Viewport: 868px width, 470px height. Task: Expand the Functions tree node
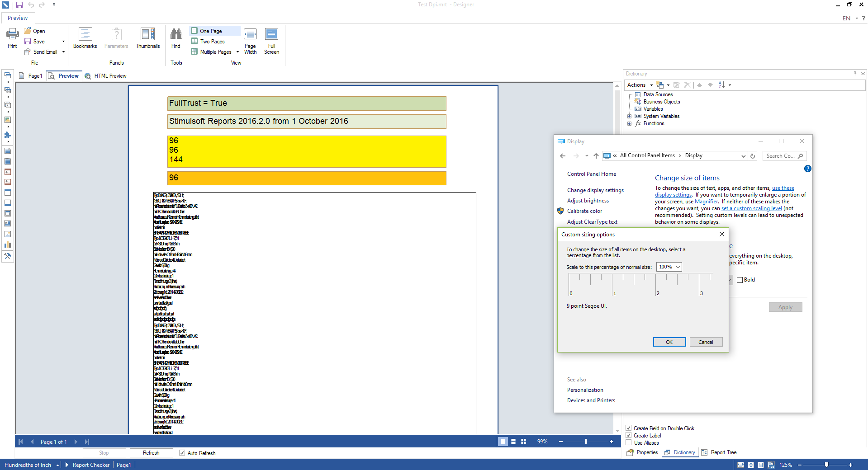click(x=629, y=123)
